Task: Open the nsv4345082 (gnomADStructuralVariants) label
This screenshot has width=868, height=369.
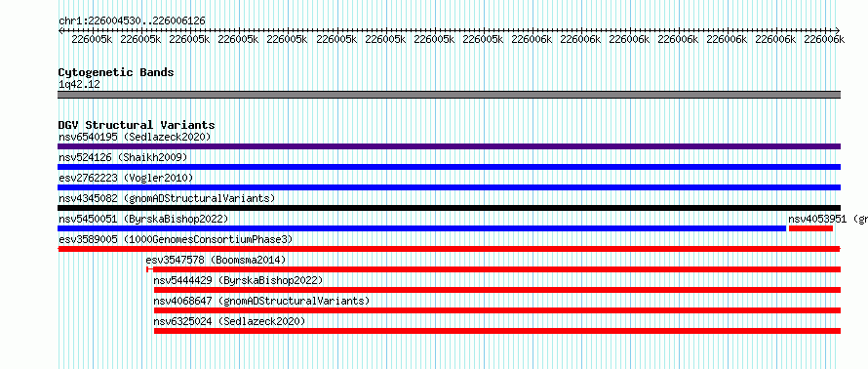Action: point(167,198)
